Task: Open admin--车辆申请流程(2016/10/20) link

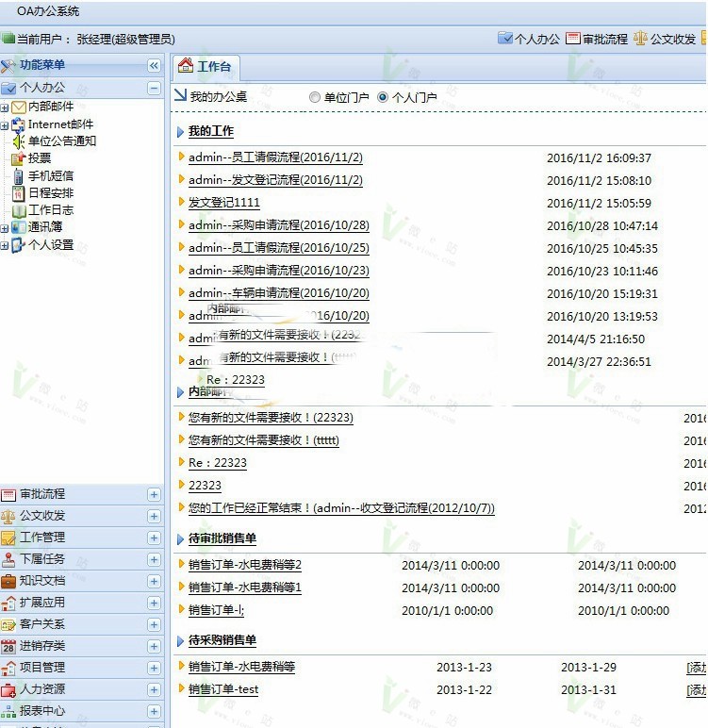Action: [278, 293]
